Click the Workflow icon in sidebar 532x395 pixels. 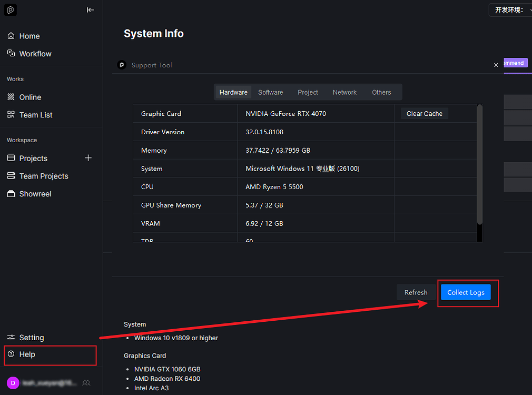click(x=11, y=53)
